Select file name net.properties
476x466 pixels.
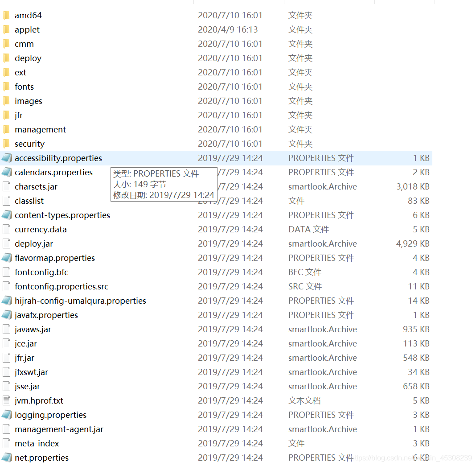[41, 458]
